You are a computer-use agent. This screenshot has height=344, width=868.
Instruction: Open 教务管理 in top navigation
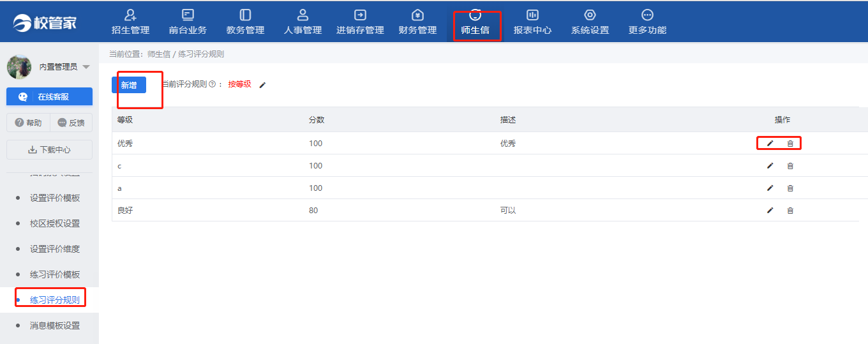point(245,22)
